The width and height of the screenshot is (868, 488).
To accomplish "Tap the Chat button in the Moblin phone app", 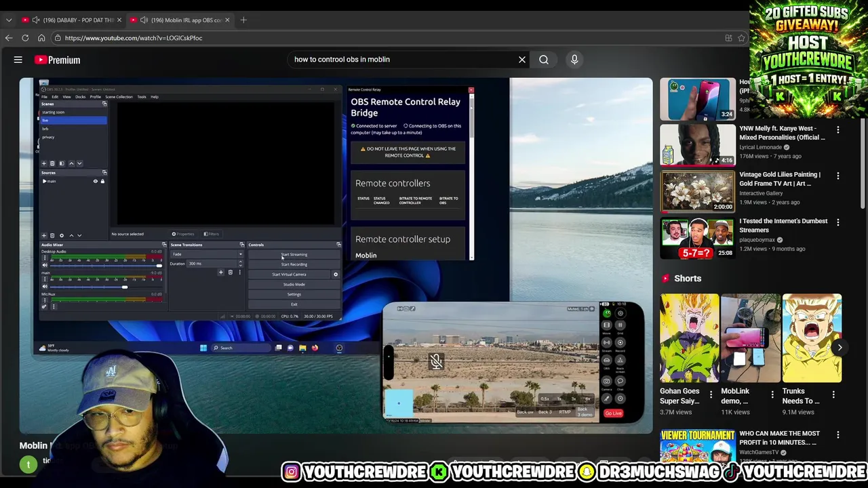I will 620,381.
